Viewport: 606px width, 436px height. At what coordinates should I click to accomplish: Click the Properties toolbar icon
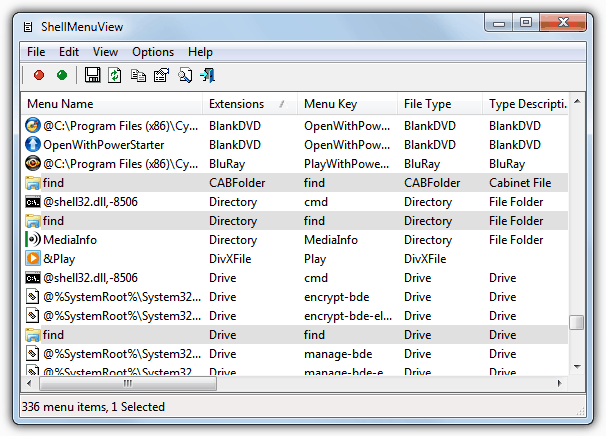pyautogui.click(x=162, y=75)
